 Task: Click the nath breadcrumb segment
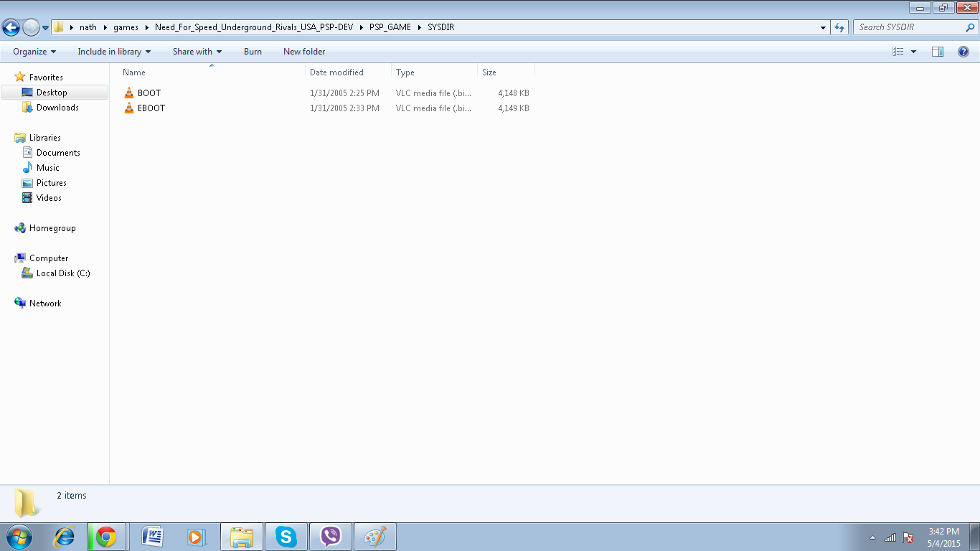(88, 27)
